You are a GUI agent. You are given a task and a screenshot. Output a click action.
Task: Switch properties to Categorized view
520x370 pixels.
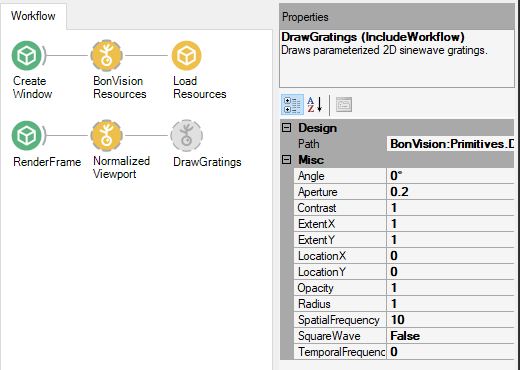click(x=292, y=105)
